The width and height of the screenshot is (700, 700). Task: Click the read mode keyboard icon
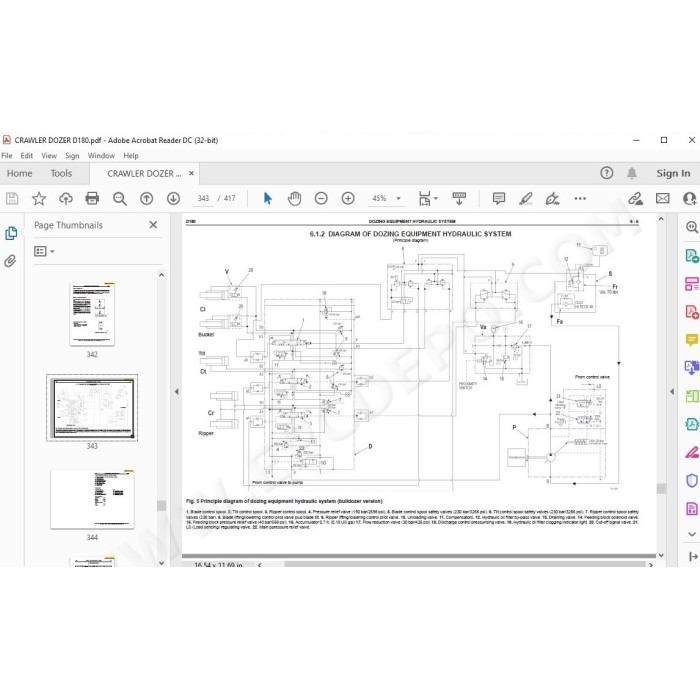coord(459,198)
